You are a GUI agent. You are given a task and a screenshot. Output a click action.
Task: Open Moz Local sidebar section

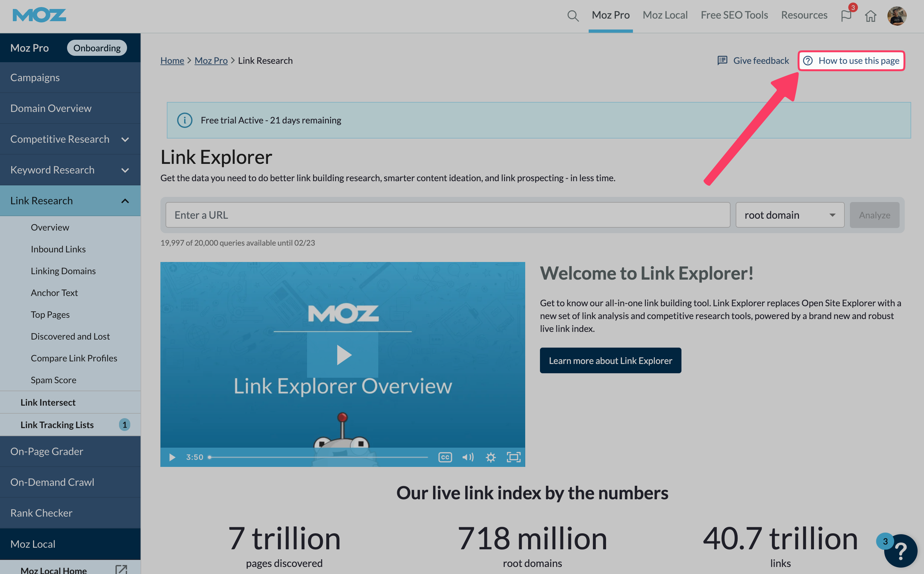70,544
